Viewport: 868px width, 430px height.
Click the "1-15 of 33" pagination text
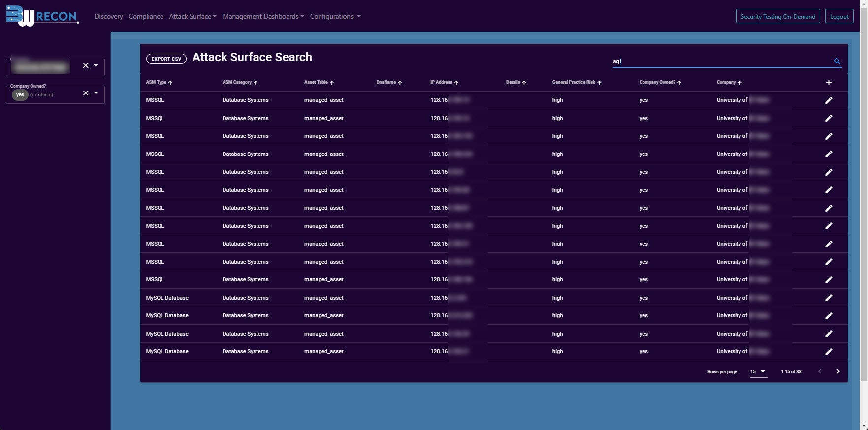791,372
